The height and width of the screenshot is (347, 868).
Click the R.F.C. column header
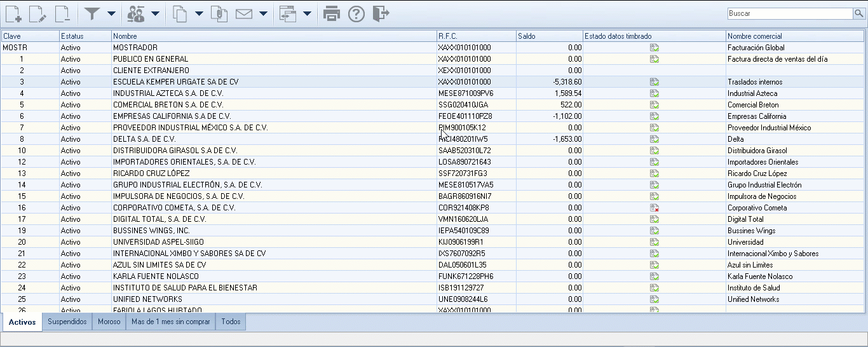475,36
